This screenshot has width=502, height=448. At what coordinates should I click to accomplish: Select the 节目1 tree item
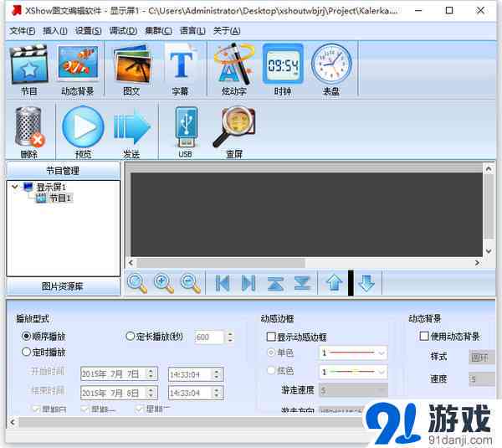[60, 198]
